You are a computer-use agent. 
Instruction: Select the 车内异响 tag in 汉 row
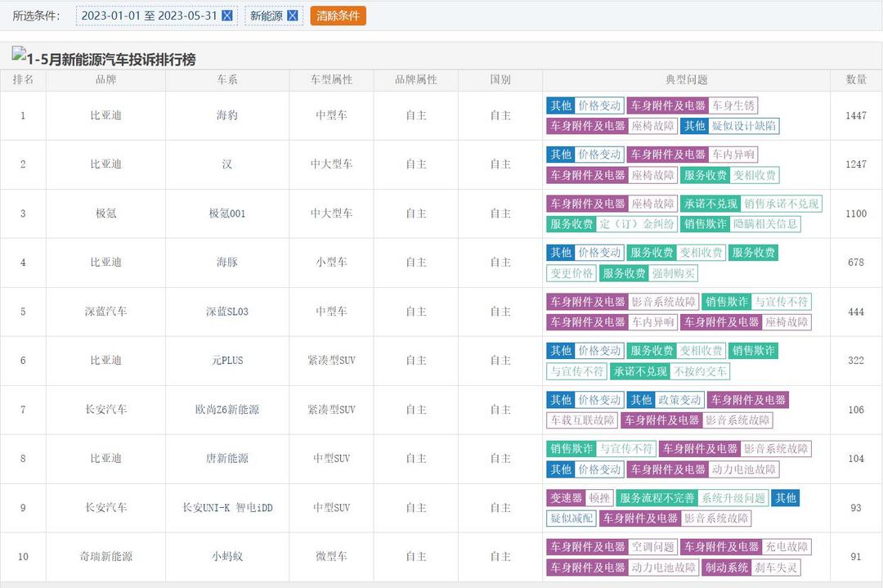733,155
